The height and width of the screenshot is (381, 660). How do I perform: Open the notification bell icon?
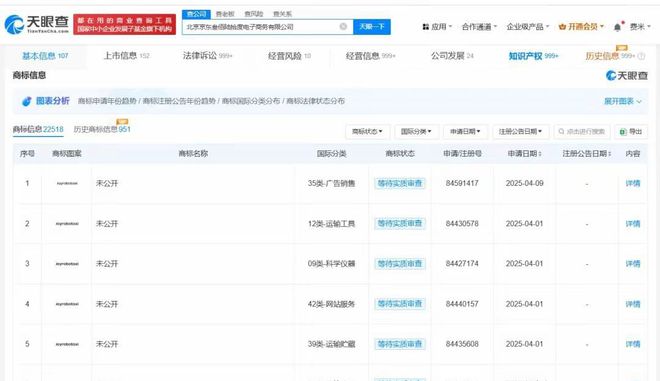[617, 27]
